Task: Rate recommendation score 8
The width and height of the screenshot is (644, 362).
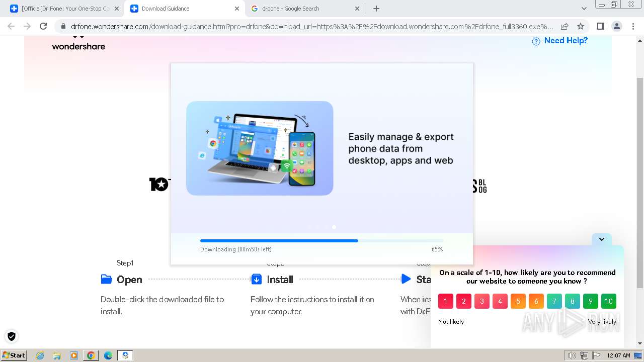Action: (x=573, y=301)
